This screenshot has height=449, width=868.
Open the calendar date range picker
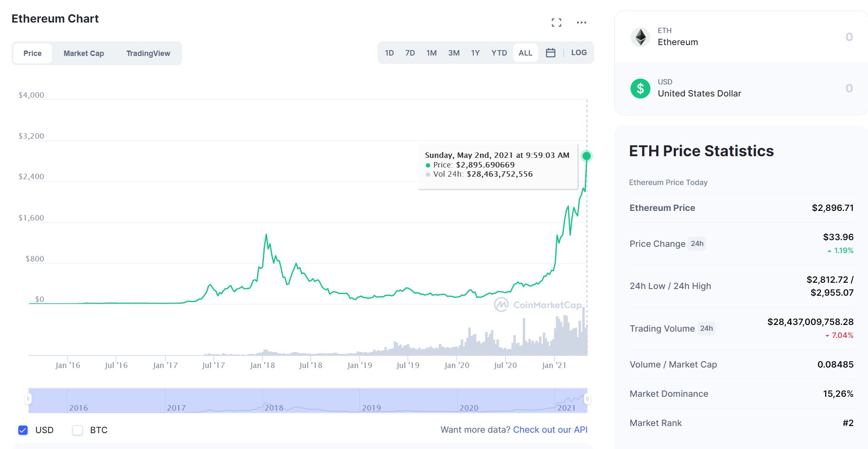coord(550,53)
